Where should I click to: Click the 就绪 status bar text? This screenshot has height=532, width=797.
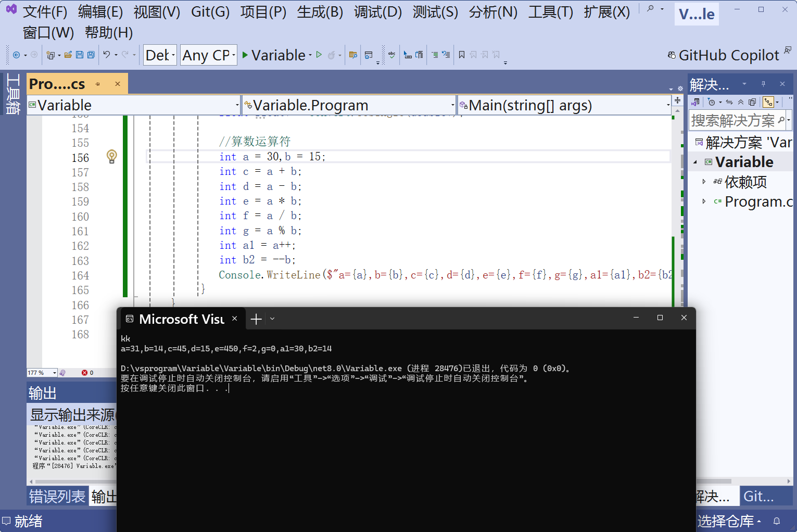[x=28, y=521]
